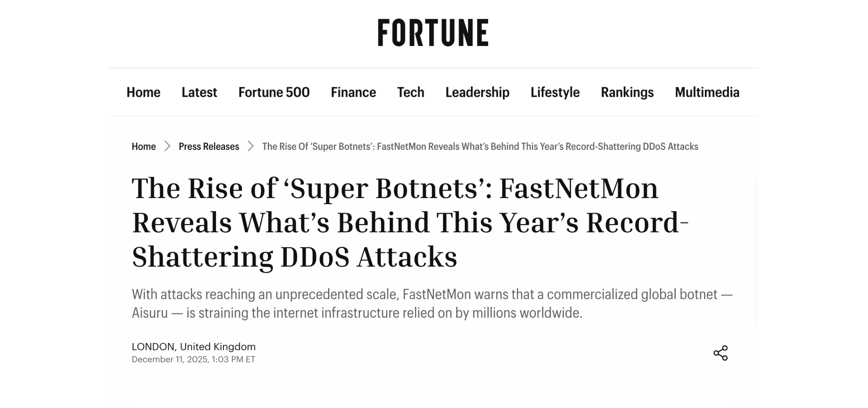Click the breadcrumb chevron after Press Releases

click(x=250, y=146)
